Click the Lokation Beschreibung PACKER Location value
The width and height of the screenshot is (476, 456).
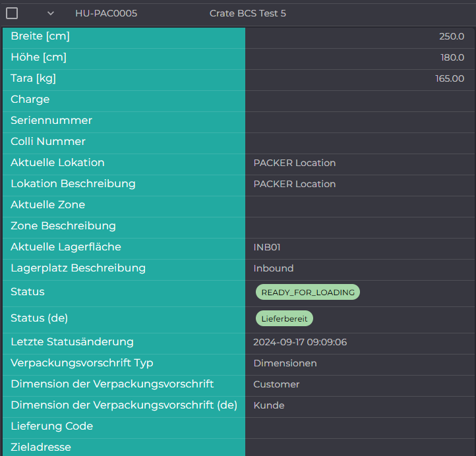pyautogui.click(x=295, y=184)
